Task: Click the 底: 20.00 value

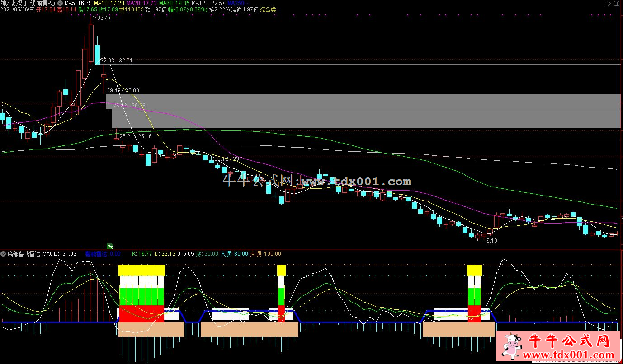Action: 207,254
